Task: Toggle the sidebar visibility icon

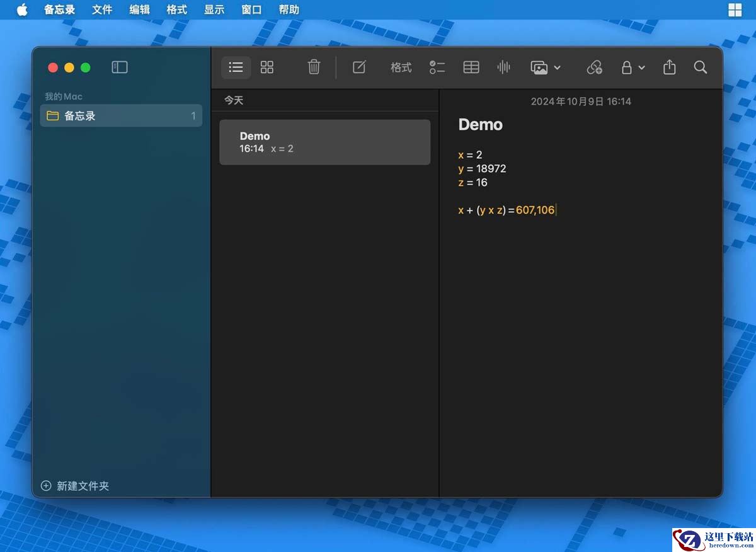Action: click(x=120, y=67)
